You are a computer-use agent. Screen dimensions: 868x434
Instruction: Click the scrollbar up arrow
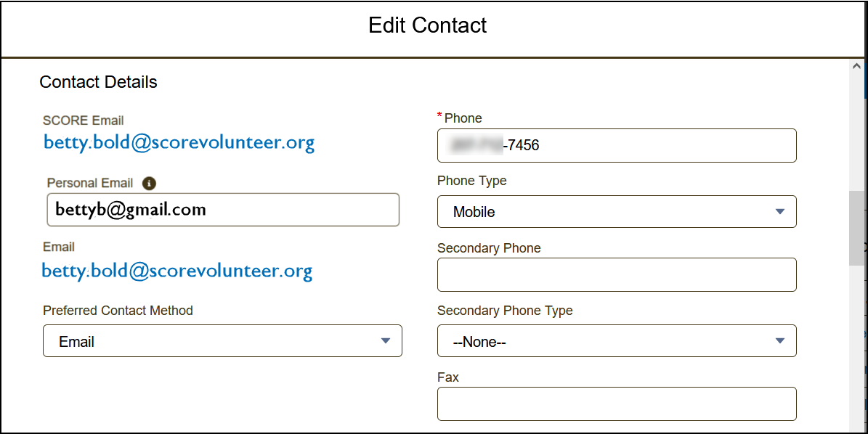(856, 66)
